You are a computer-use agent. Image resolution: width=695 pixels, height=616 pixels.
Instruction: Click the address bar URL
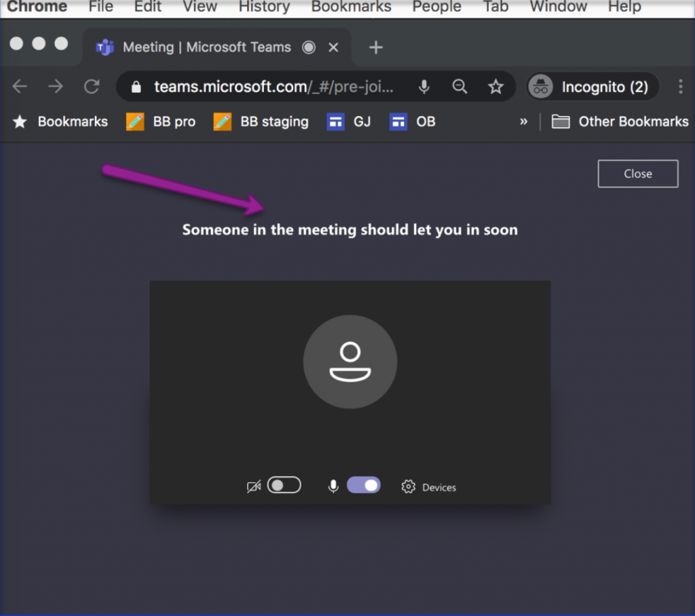click(x=274, y=87)
